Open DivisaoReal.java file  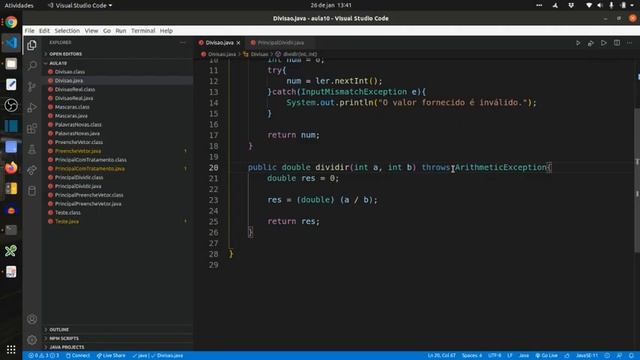pos(73,98)
